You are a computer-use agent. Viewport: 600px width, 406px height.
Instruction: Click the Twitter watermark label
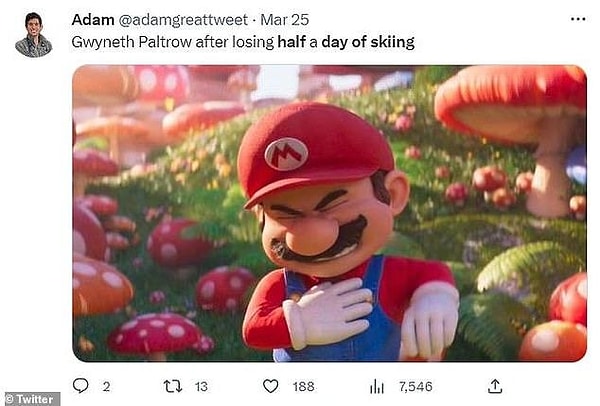31,398
